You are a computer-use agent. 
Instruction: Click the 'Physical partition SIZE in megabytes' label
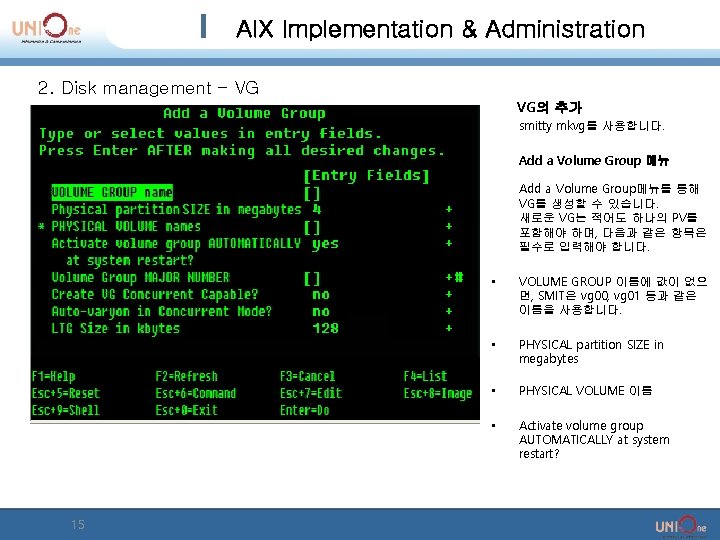point(176,210)
